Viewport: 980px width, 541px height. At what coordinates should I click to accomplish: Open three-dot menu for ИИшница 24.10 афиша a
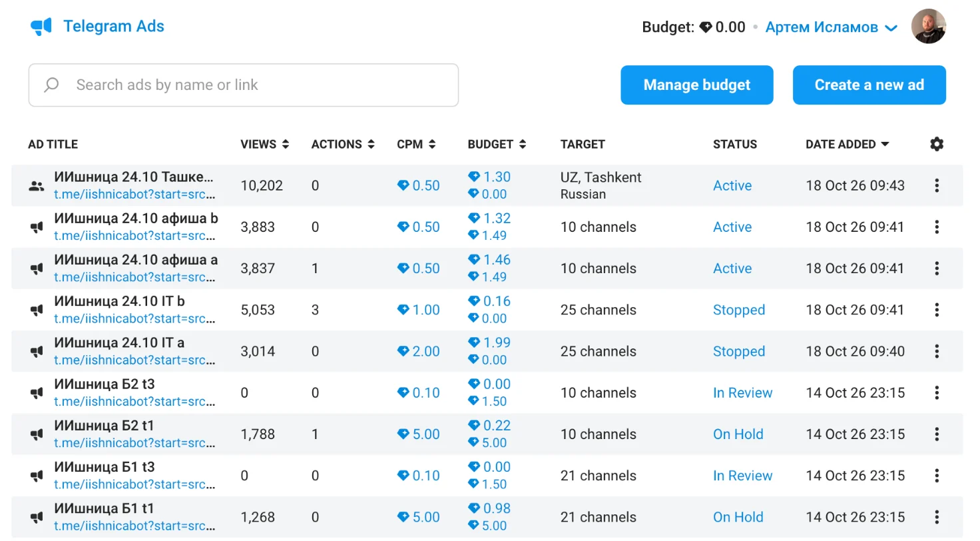[937, 269]
